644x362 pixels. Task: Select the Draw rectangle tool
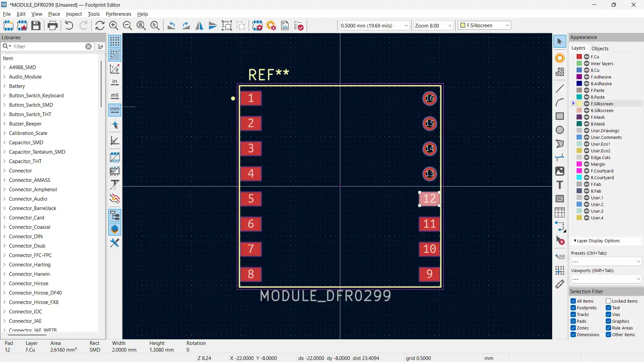pos(559,116)
